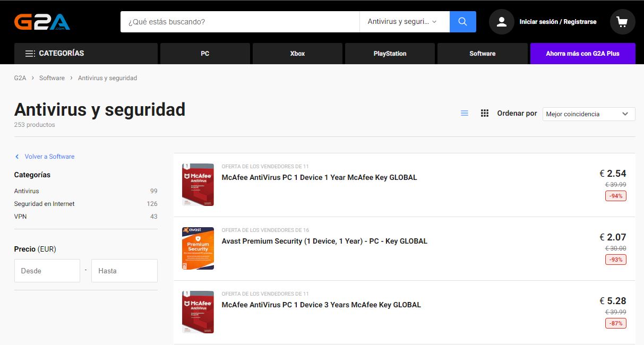Open the CATEGORÍAS menu
Viewport: 644px width, 345px height.
86,54
